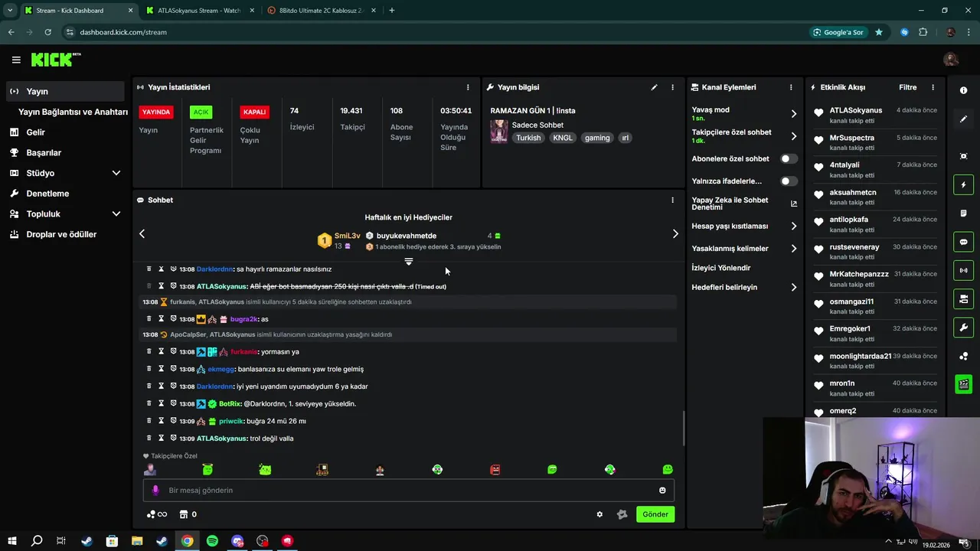Click Google'a Sor button in address bar

click(x=838, y=32)
